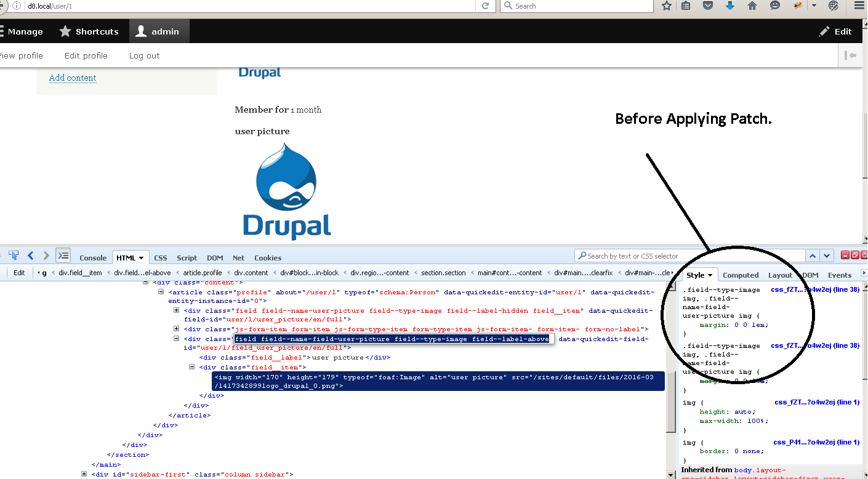
Task: Toggle toolbar orientation arrow icon
Action: [851, 55]
